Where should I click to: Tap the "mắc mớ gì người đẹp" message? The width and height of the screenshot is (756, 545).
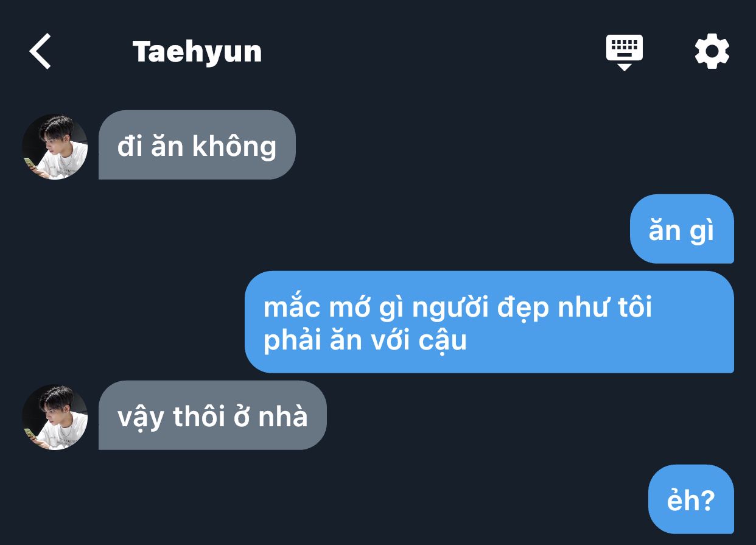pos(489,322)
